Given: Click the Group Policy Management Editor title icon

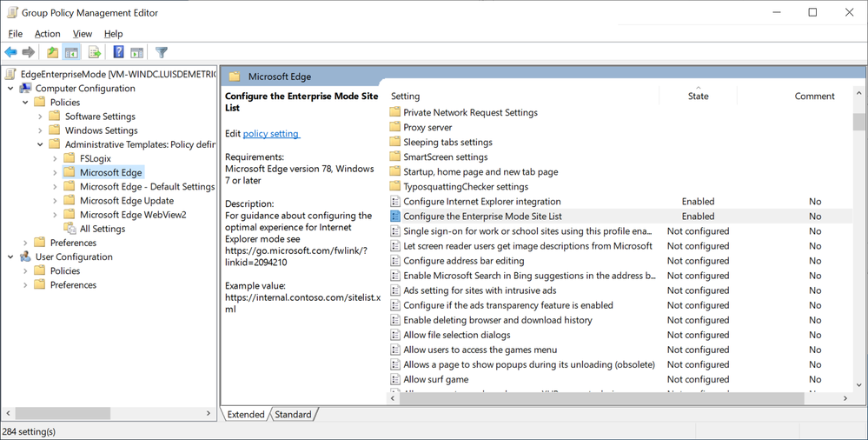Looking at the screenshot, I should click(x=12, y=12).
